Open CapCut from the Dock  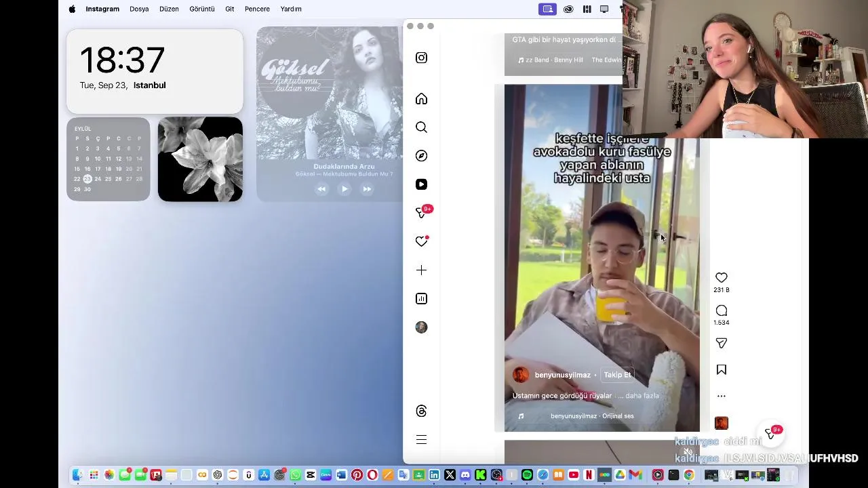[311, 475]
